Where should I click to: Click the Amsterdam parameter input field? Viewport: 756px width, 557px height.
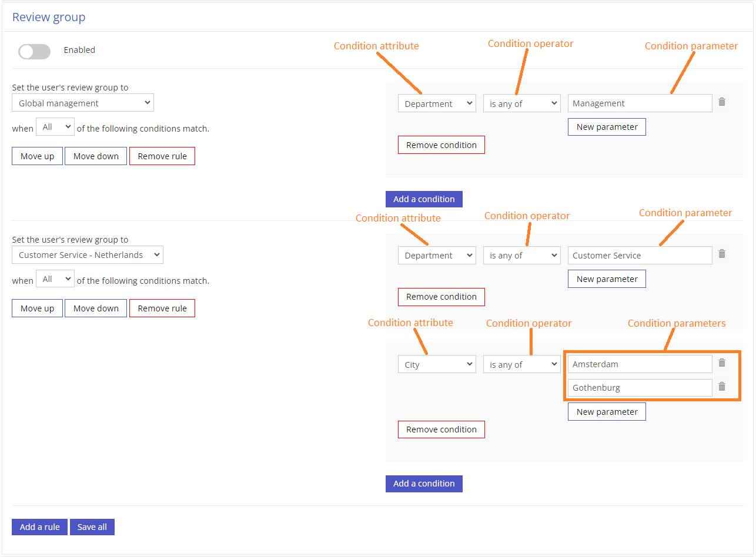tap(640, 364)
